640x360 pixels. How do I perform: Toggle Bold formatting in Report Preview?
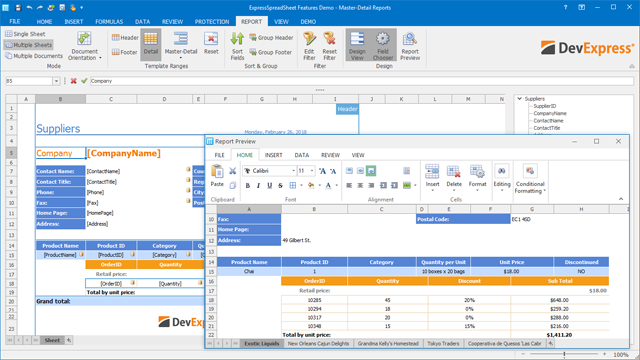(247, 185)
